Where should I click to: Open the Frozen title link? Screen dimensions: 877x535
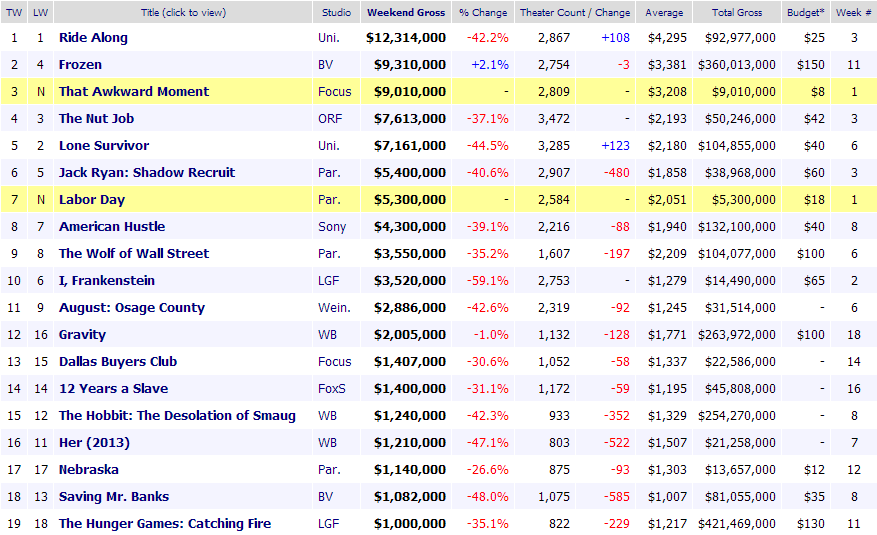(80, 64)
